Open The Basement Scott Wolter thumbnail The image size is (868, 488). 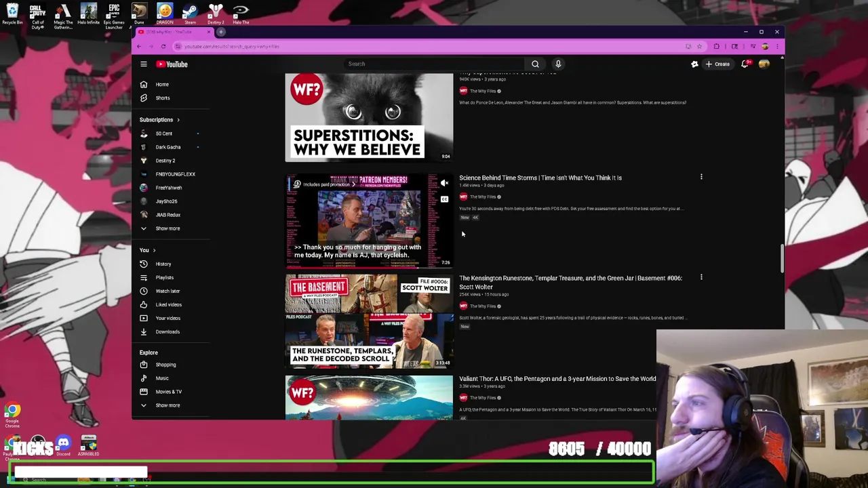pyautogui.click(x=369, y=321)
